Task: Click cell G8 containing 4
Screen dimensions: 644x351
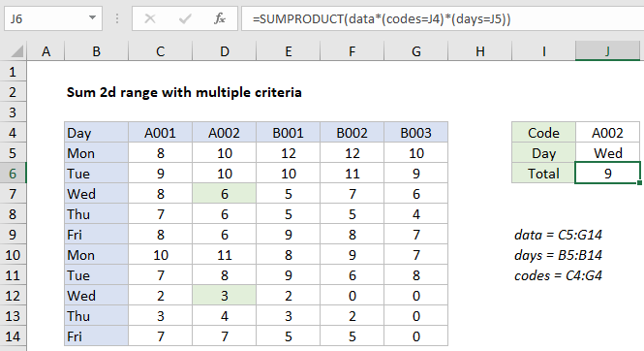Action: [x=416, y=214]
